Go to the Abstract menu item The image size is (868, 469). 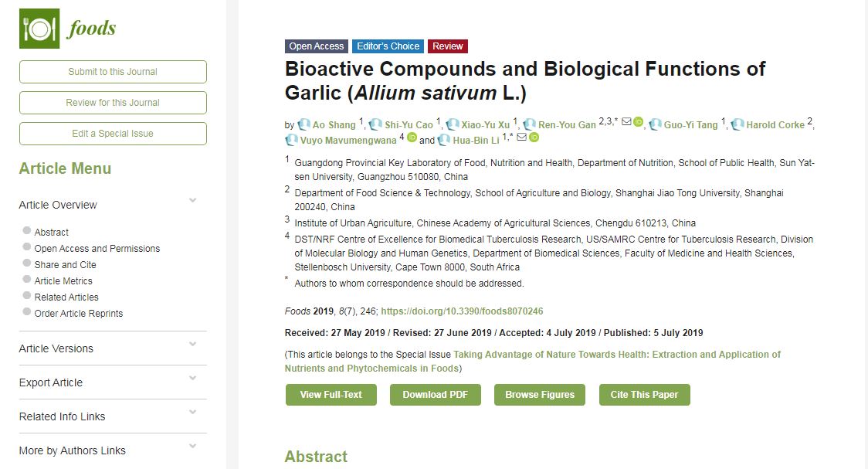pos(51,232)
